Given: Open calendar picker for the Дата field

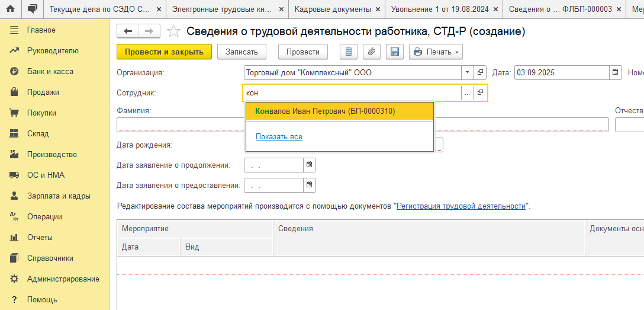Looking at the screenshot, I should [x=616, y=73].
